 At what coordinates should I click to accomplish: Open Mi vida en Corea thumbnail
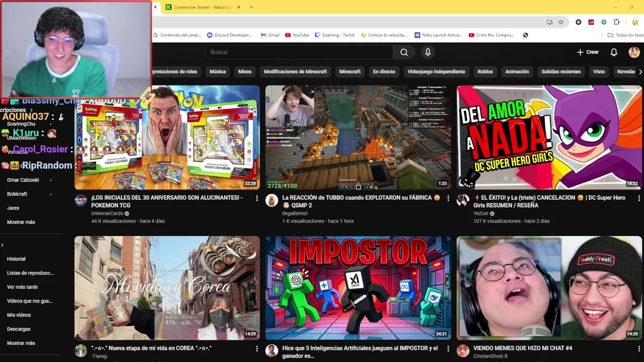[x=167, y=288]
